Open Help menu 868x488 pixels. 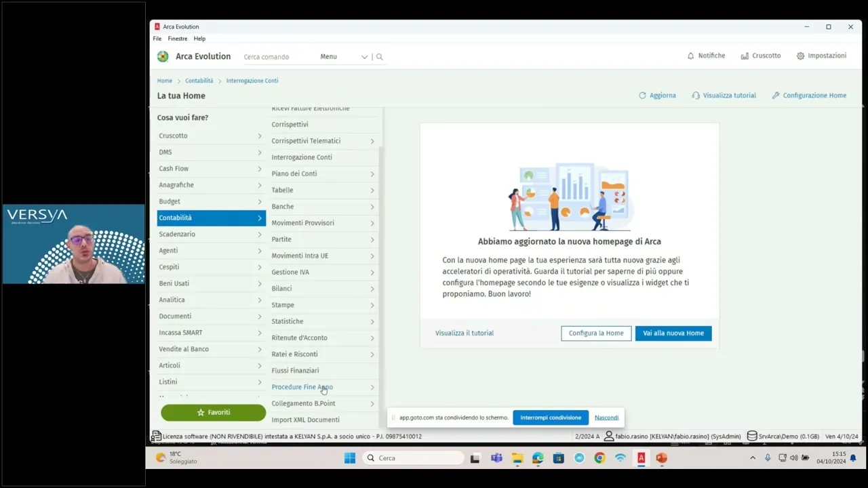pyautogui.click(x=199, y=39)
